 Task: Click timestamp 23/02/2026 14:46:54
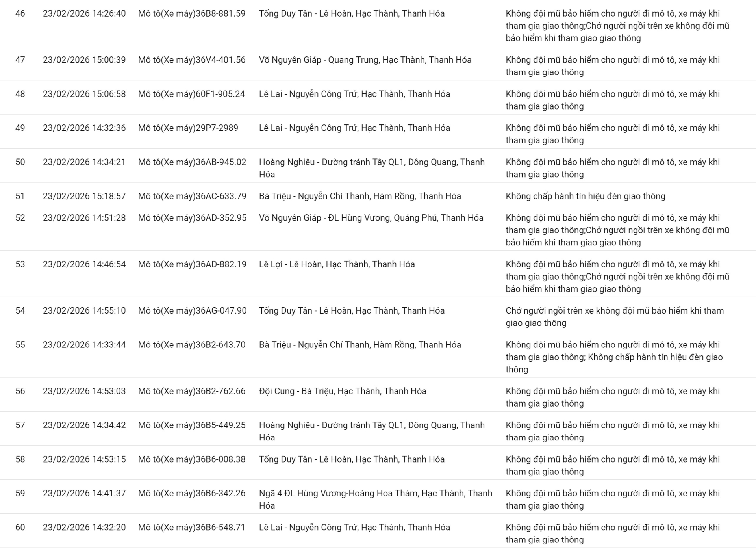coord(84,264)
